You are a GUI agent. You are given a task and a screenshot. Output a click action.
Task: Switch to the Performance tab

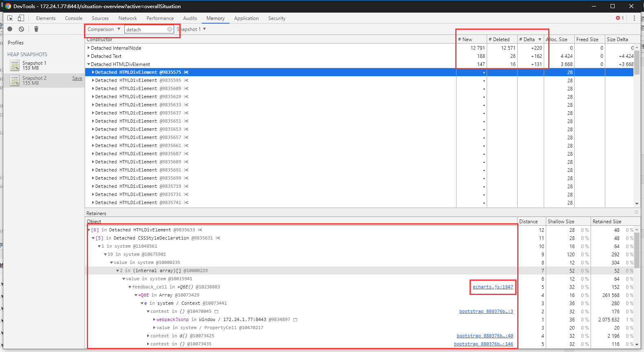160,18
